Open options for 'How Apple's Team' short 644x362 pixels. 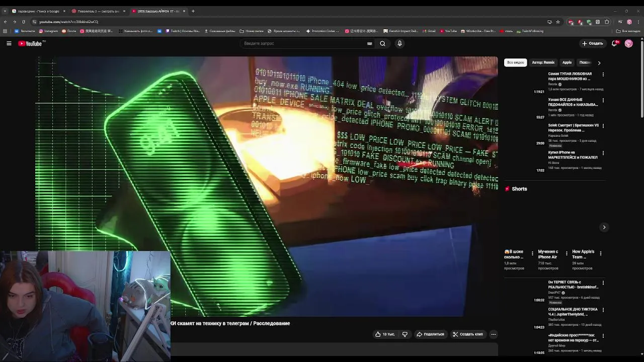(x=600, y=253)
